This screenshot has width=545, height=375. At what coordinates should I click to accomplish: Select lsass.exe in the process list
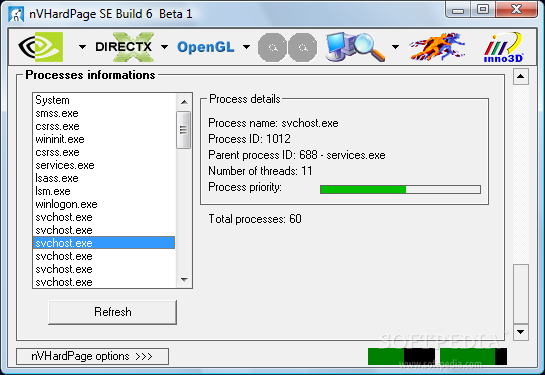(x=104, y=178)
